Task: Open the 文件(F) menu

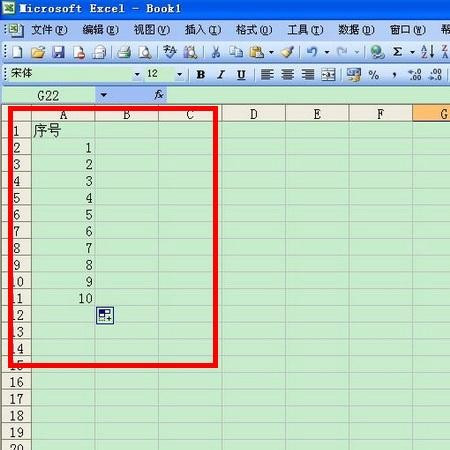Action: point(49,30)
